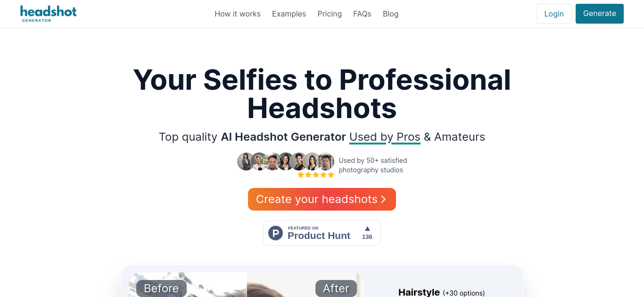Open the Featured on Product Hunt badge

[x=322, y=233]
